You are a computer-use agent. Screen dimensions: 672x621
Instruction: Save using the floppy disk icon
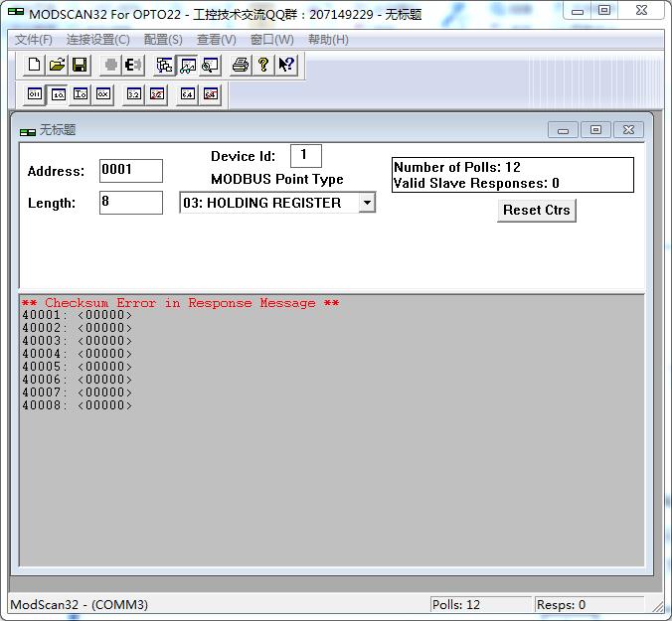[x=80, y=66]
